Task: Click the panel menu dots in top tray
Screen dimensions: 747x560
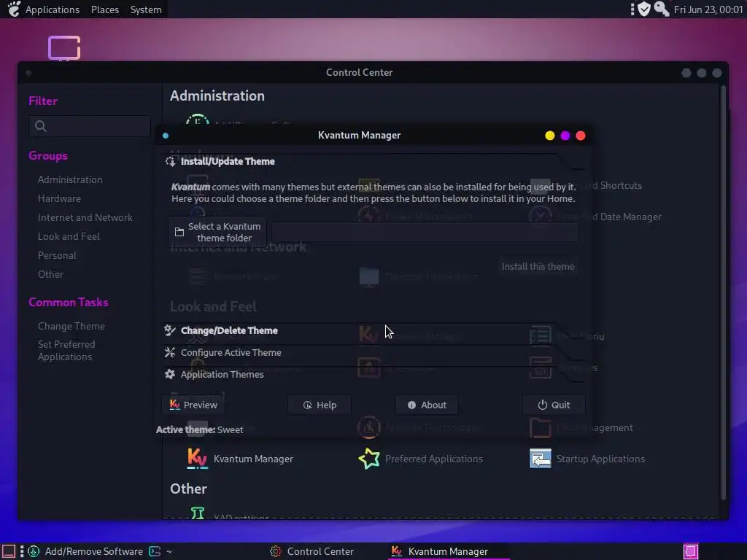Action: pyautogui.click(x=632, y=9)
